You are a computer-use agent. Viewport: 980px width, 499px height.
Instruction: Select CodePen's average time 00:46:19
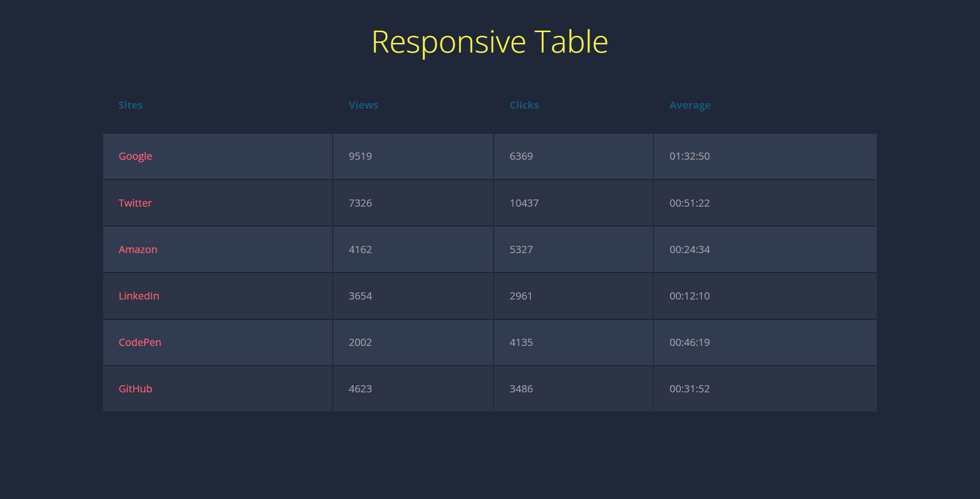coord(690,342)
